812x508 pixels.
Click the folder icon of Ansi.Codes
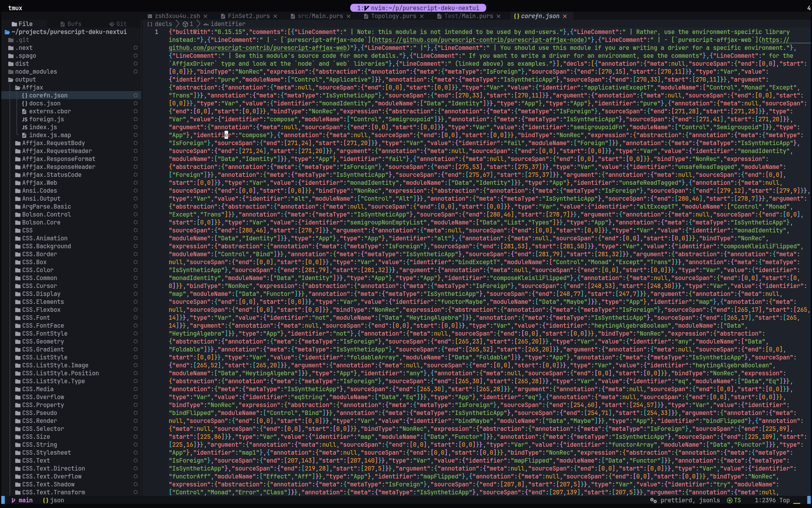tap(18, 191)
